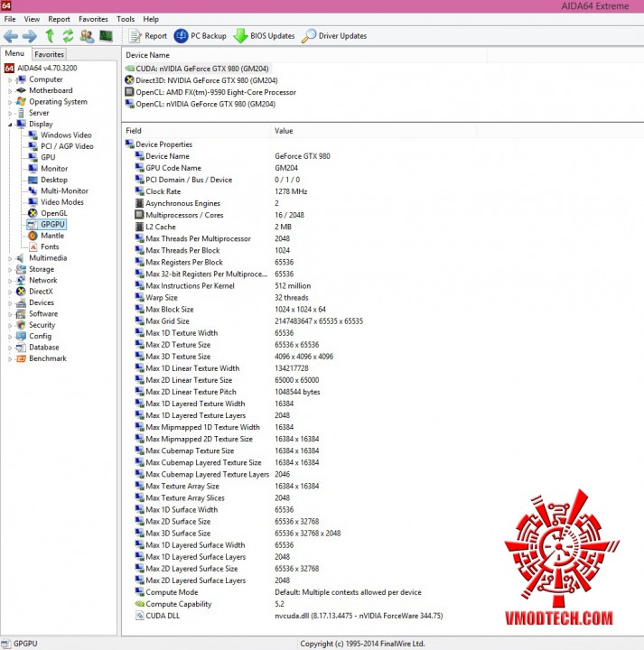Image resolution: width=644 pixels, height=650 pixels.
Task: Click the Field column header
Action: [196, 131]
